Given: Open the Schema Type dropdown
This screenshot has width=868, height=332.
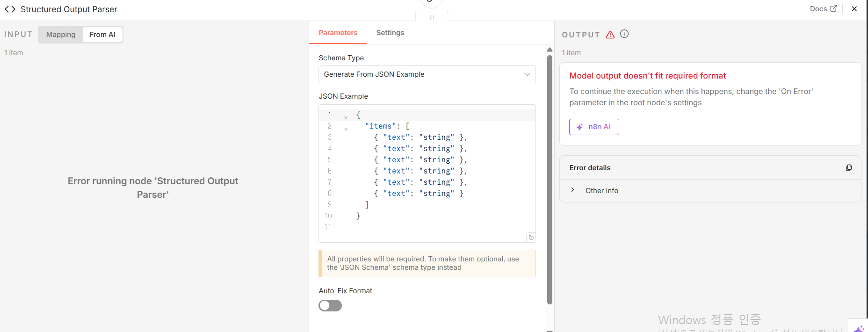Looking at the screenshot, I should [427, 74].
